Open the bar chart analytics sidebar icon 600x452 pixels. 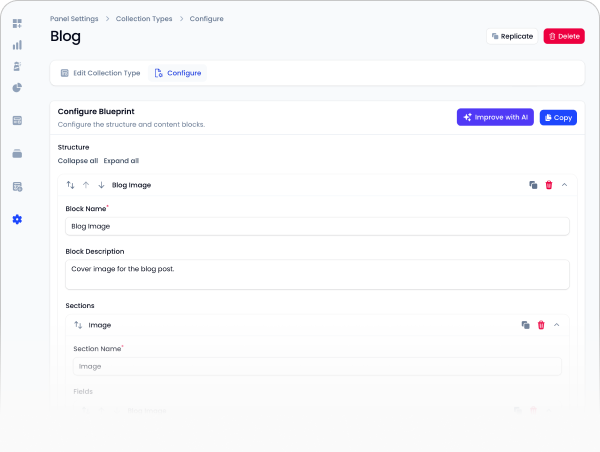(17, 45)
